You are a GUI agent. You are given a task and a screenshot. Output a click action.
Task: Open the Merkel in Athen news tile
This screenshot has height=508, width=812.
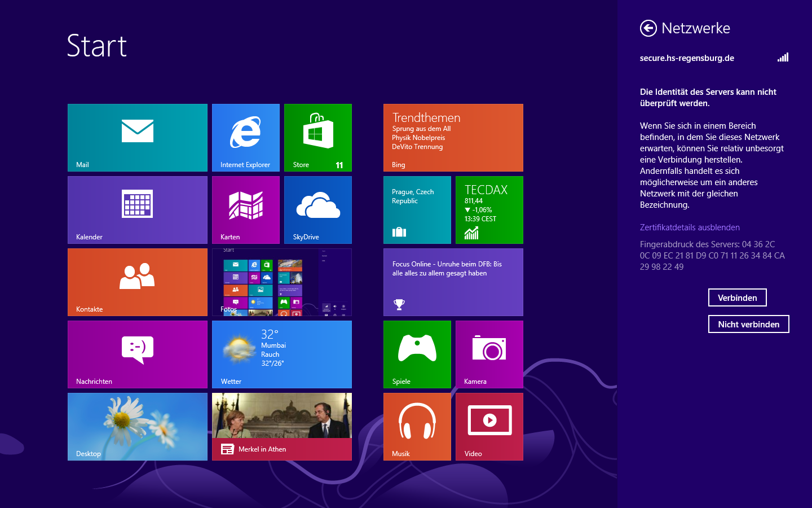[282, 427]
